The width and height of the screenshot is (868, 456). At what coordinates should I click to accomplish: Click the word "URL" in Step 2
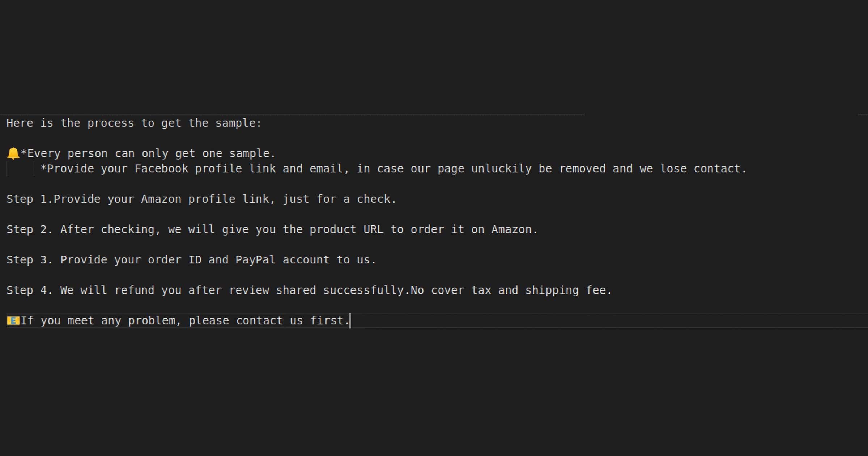click(373, 229)
